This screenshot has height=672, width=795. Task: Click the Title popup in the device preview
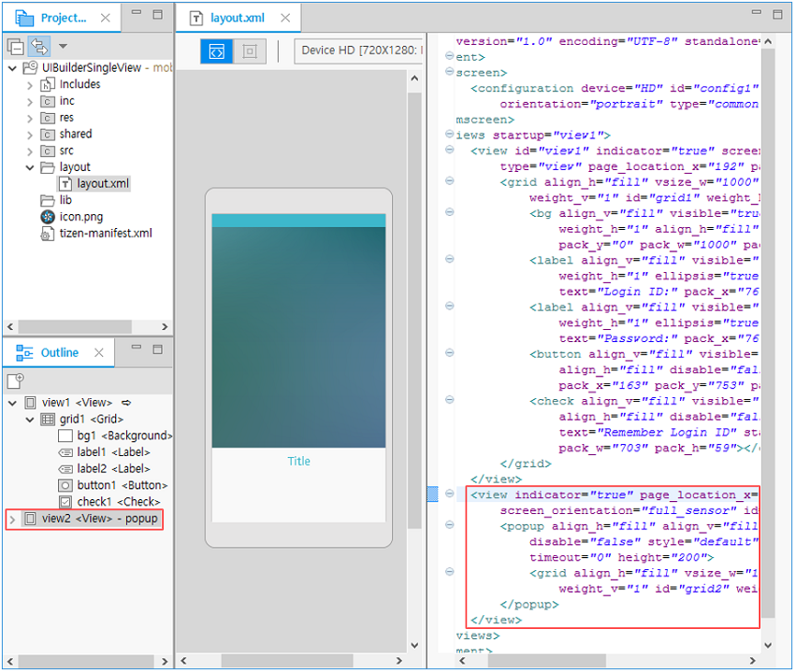(x=298, y=460)
